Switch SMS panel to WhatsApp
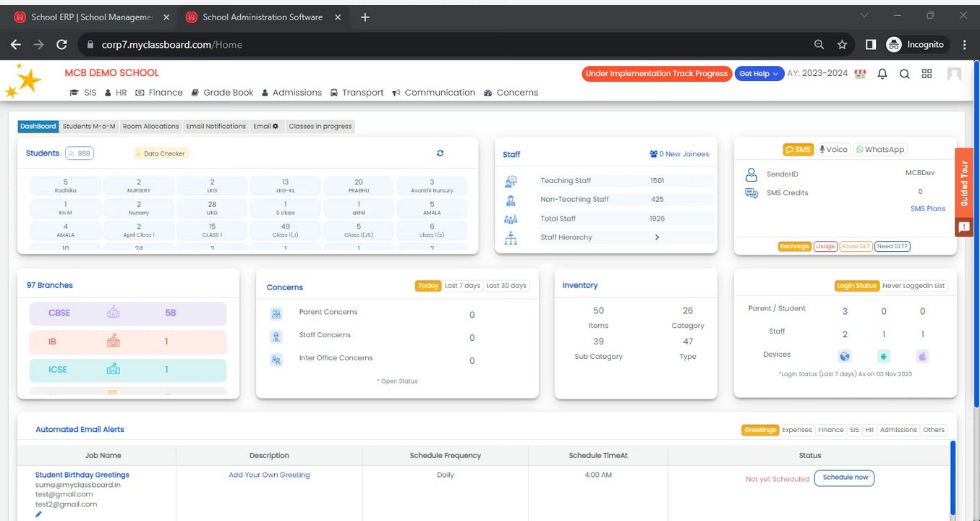 (x=879, y=149)
